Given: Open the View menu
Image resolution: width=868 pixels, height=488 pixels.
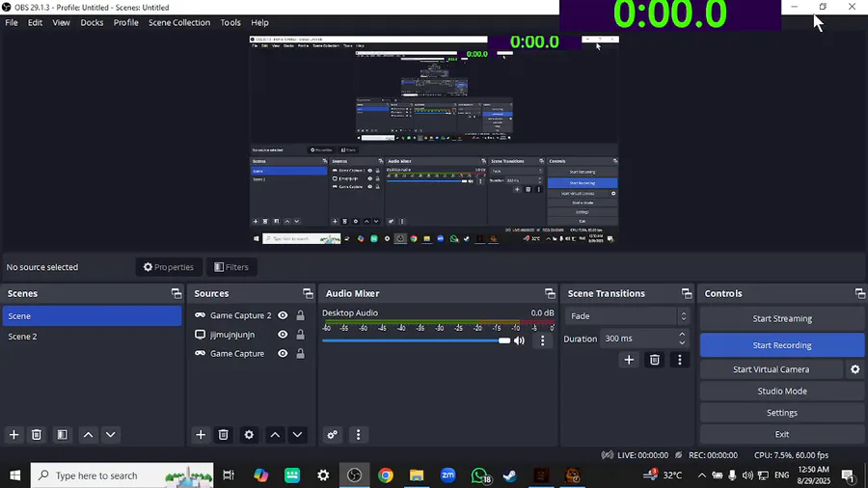Looking at the screenshot, I should (x=61, y=23).
